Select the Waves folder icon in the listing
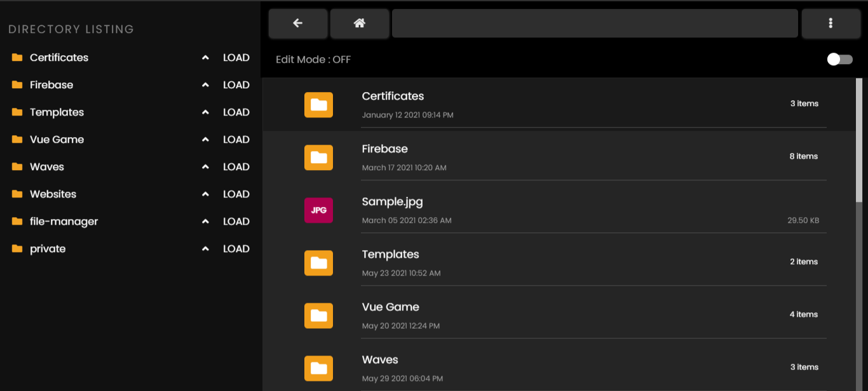Image resolution: width=868 pixels, height=391 pixels. pyautogui.click(x=318, y=368)
